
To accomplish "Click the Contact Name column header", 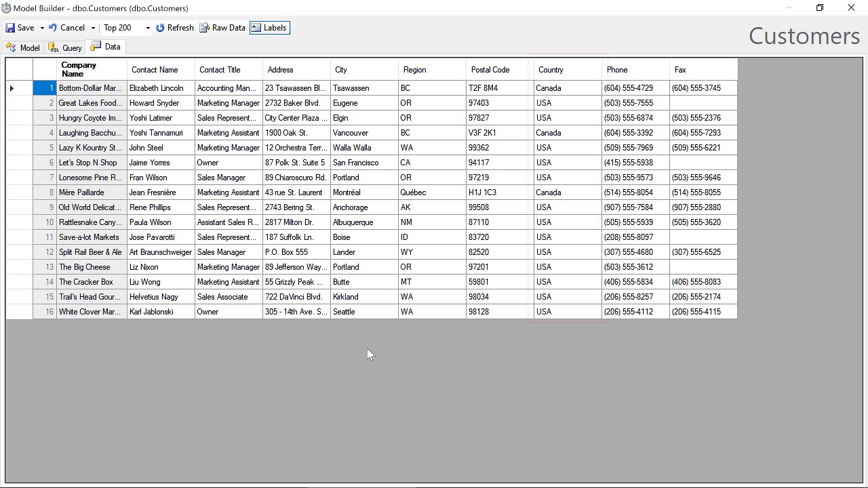I will 161,69.
